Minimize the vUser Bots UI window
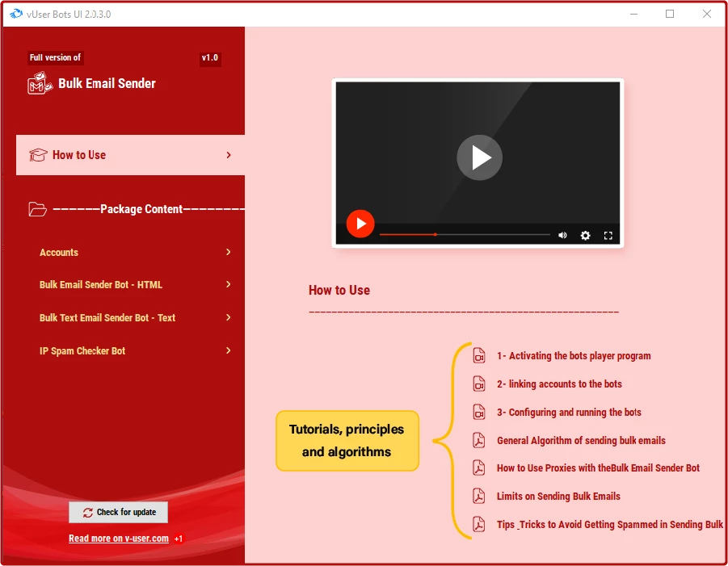The image size is (728, 566). [x=633, y=14]
